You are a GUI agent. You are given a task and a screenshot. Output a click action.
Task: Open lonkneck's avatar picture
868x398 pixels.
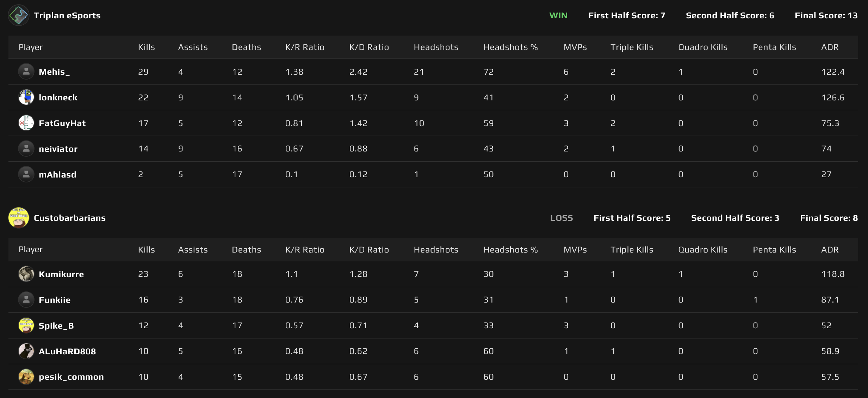(26, 97)
